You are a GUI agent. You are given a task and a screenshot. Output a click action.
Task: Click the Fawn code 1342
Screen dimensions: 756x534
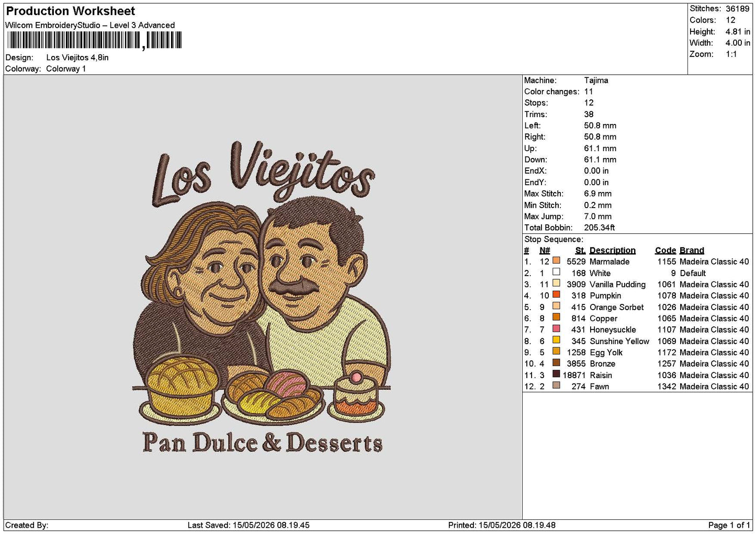(667, 387)
